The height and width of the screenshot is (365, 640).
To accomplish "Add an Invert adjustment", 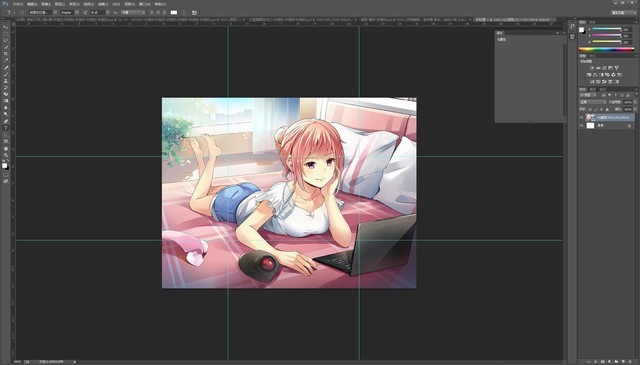I will tap(592, 82).
